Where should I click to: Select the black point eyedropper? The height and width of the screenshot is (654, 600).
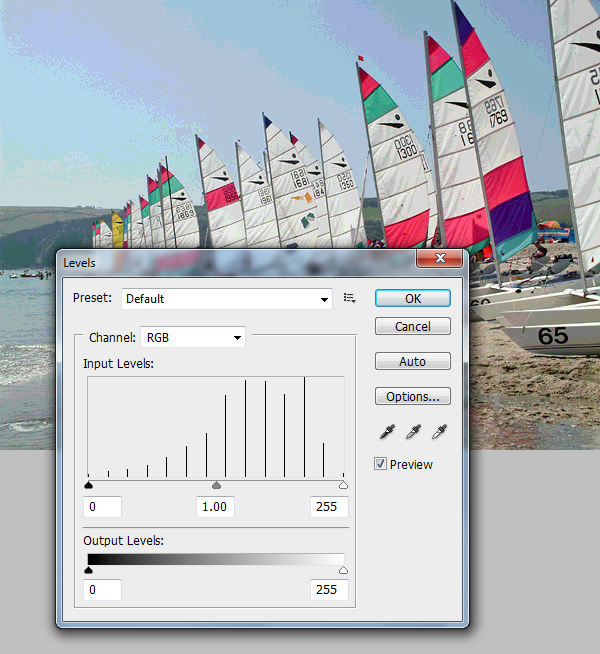(385, 432)
